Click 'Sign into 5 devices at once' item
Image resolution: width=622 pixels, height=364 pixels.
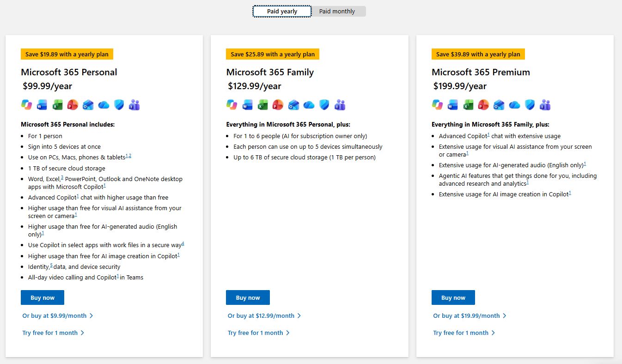click(64, 147)
